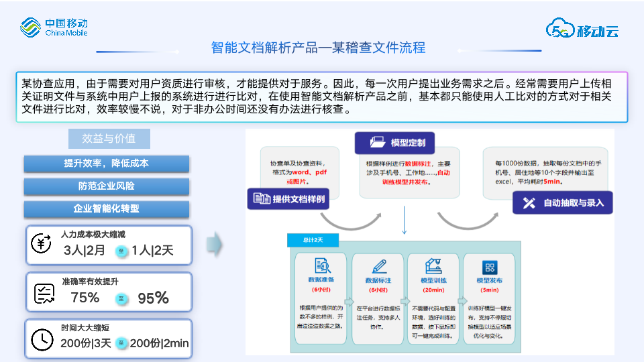The width and height of the screenshot is (644, 362).
Task: Click the 95% value
Action: (153, 298)
